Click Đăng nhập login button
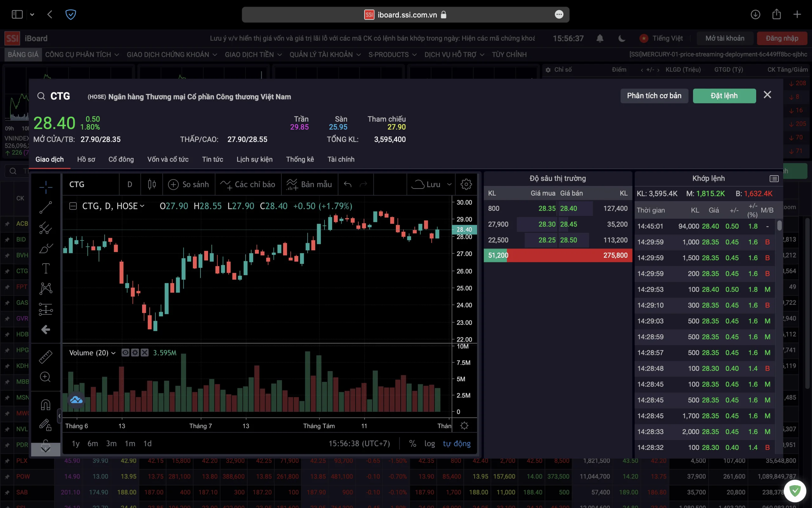This screenshot has height=508, width=812. [782, 38]
